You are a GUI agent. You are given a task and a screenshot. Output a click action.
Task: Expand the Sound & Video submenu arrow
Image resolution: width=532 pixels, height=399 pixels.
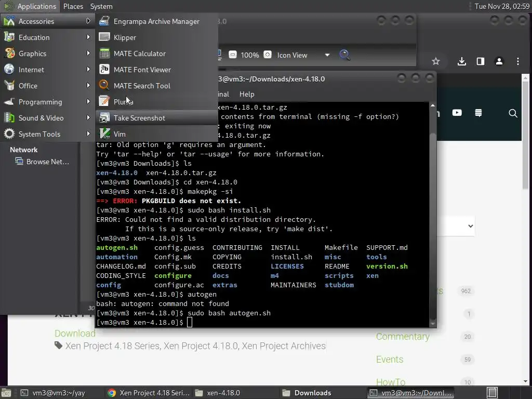[x=88, y=118]
